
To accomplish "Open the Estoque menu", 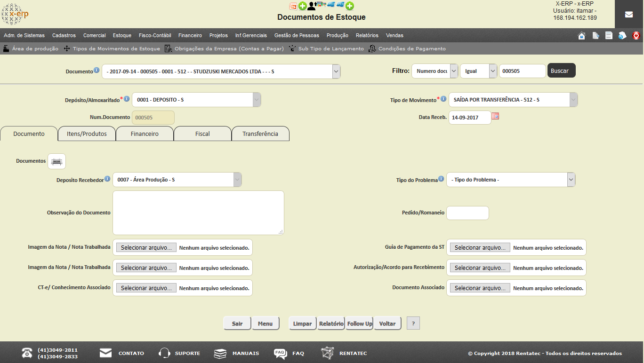I will [x=122, y=35].
